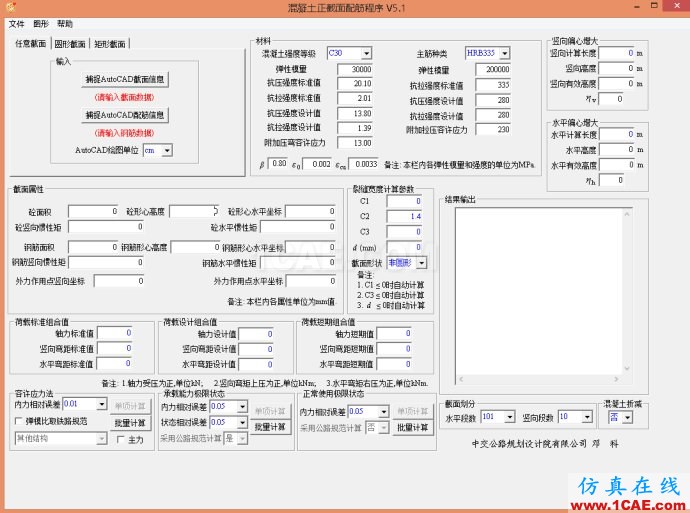The width and height of the screenshot is (690, 513).
Task: Minimize the program window
Action: (x=637, y=6)
